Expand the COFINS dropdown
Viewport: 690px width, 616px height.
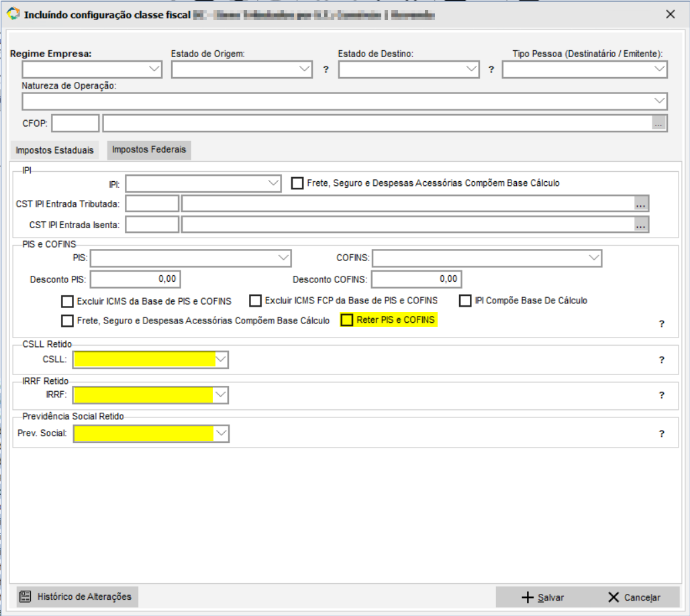(x=487, y=258)
